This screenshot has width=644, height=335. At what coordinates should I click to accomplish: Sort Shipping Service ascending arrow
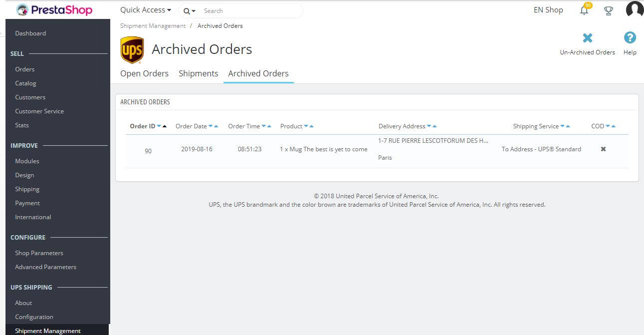point(568,126)
